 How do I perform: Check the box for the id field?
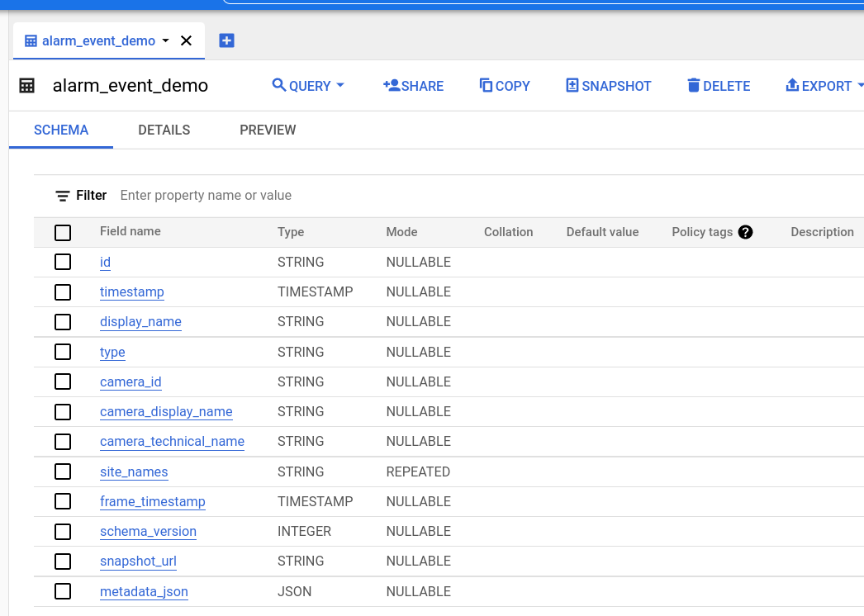click(x=63, y=262)
